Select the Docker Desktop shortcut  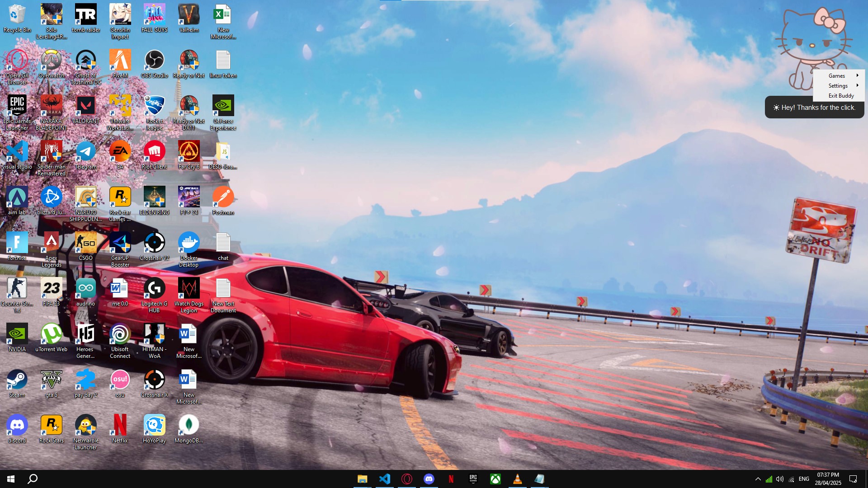point(189,250)
